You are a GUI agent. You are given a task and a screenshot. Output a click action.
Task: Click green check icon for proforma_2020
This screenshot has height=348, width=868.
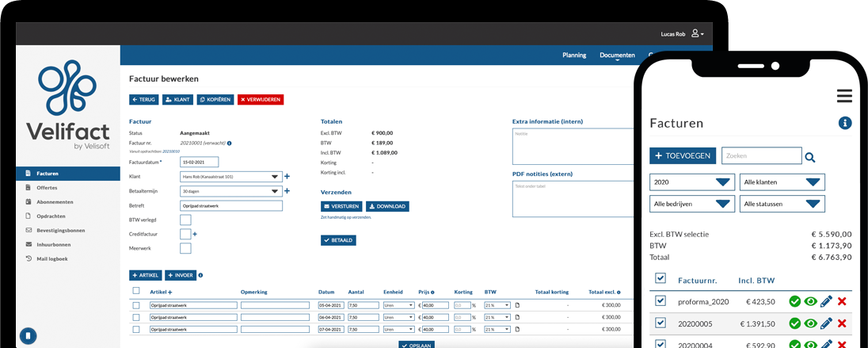pos(795,301)
